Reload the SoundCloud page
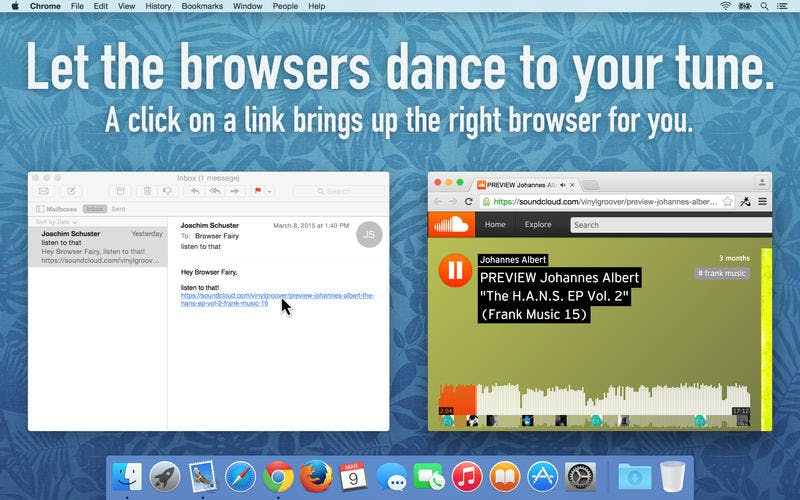 [468, 202]
